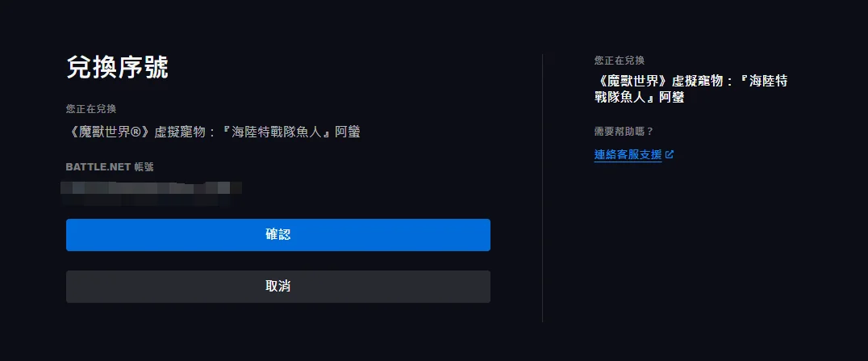Click 《魔獸世界®》 in the main description
The height and width of the screenshot is (361, 868).
(x=110, y=132)
